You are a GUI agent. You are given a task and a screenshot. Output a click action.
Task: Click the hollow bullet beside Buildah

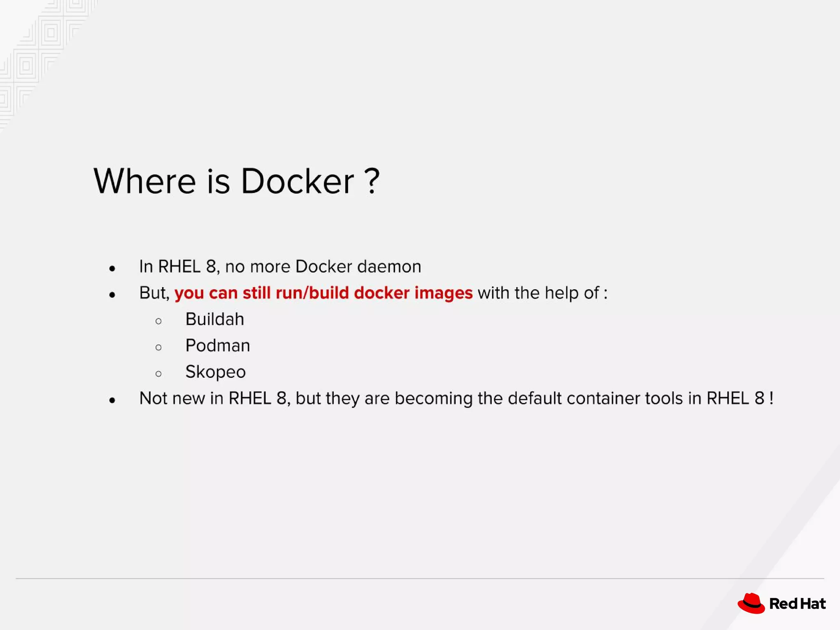click(x=159, y=321)
